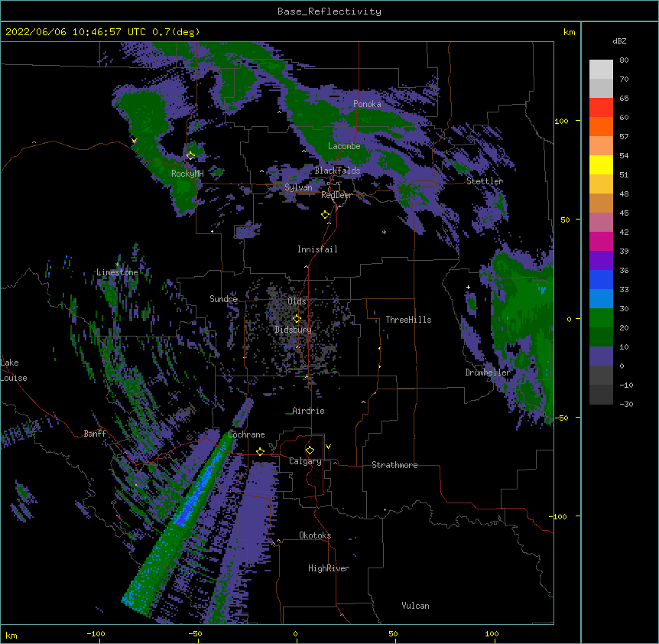Select the 65 dBZ red swatch
The image size is (659, 644).
pos(601,108)
